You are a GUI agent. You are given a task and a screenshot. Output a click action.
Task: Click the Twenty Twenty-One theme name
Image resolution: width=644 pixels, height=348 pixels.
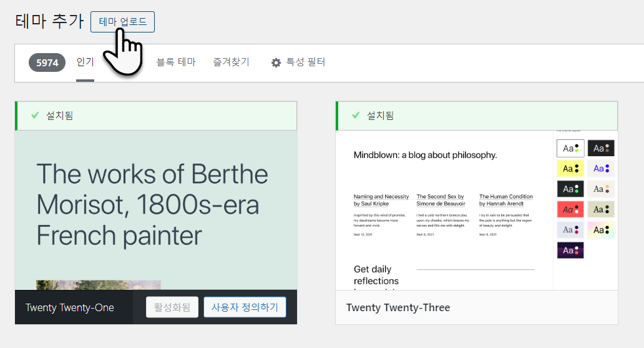click(70, 307)
